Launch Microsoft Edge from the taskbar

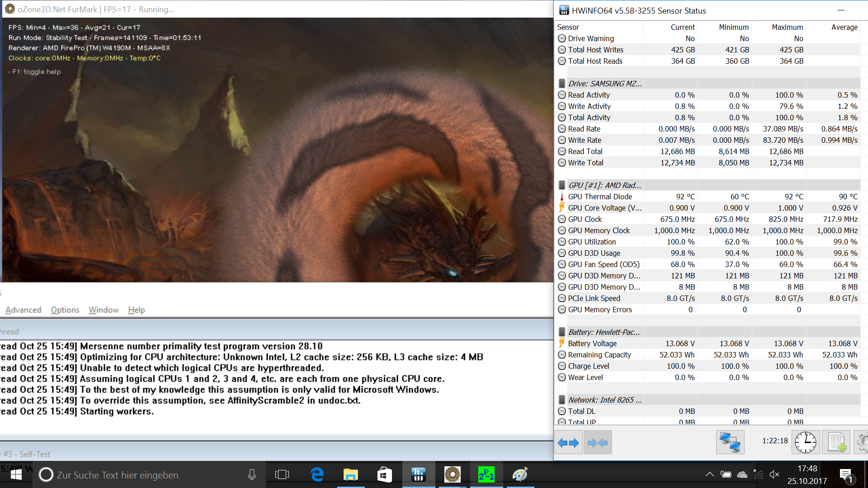coord(317,474)
